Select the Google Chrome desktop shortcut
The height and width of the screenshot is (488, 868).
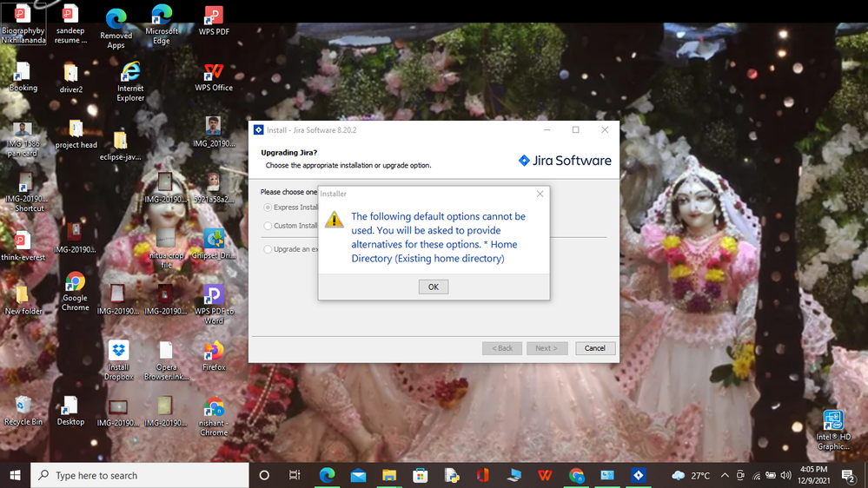pyautogui.click(x=75, y=292)
